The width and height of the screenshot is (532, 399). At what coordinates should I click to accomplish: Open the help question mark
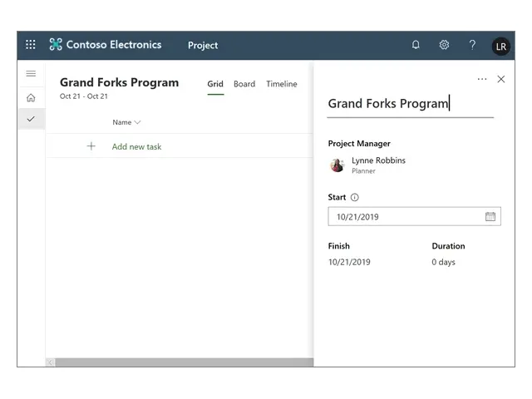coord(472,45)
